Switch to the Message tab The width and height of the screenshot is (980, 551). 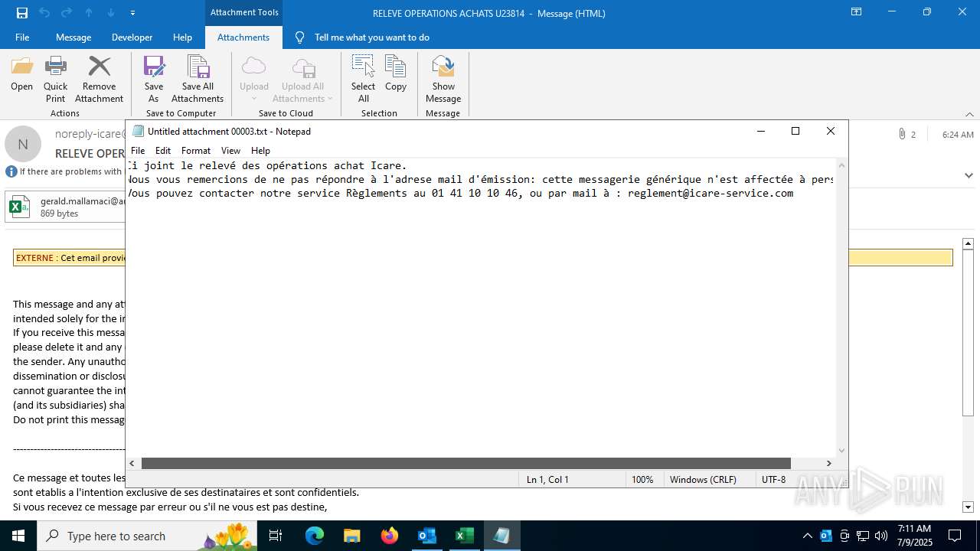73,37
